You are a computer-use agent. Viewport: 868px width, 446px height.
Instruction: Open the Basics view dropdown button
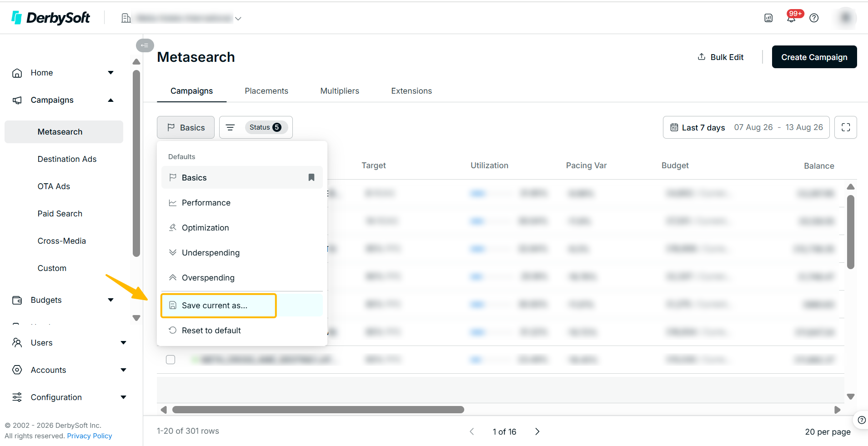click(186, 127)
